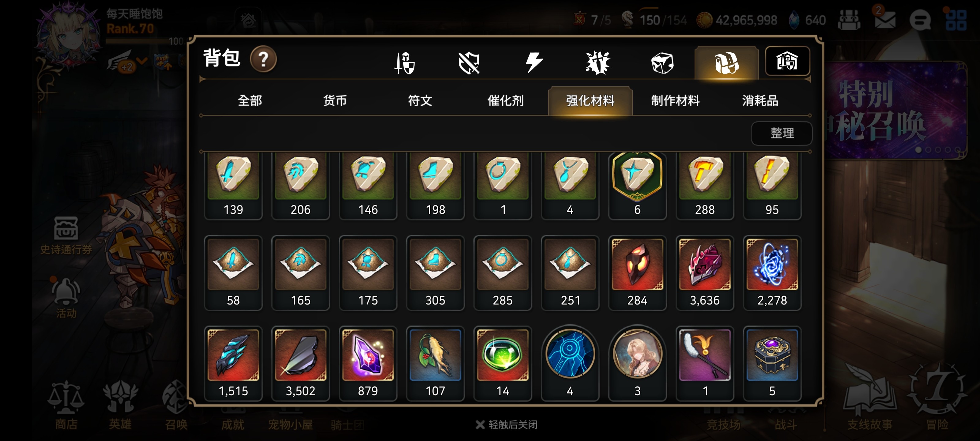
Task: Select the dice cube category icon
Action: [662, 63]
